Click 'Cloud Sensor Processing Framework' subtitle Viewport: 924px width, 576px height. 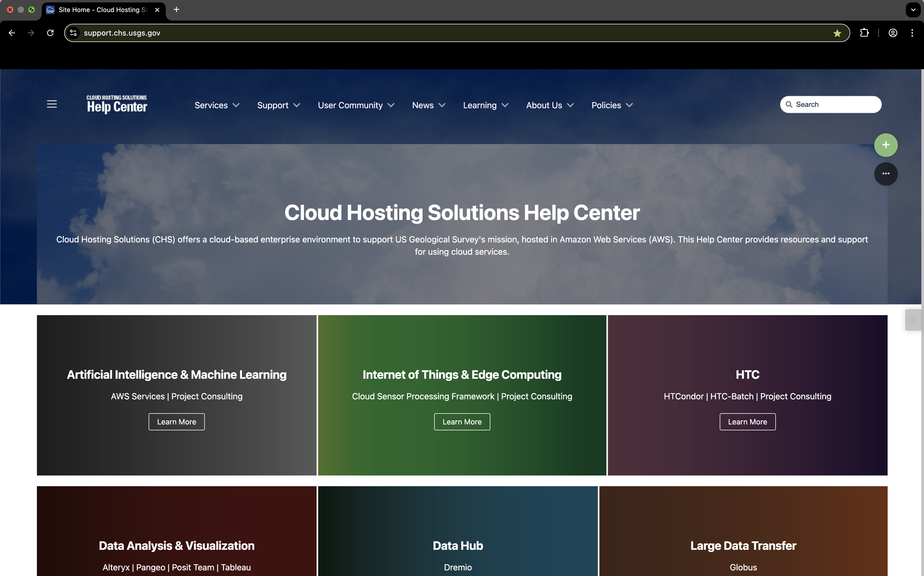pyautogui.click(x=423, y=396)
